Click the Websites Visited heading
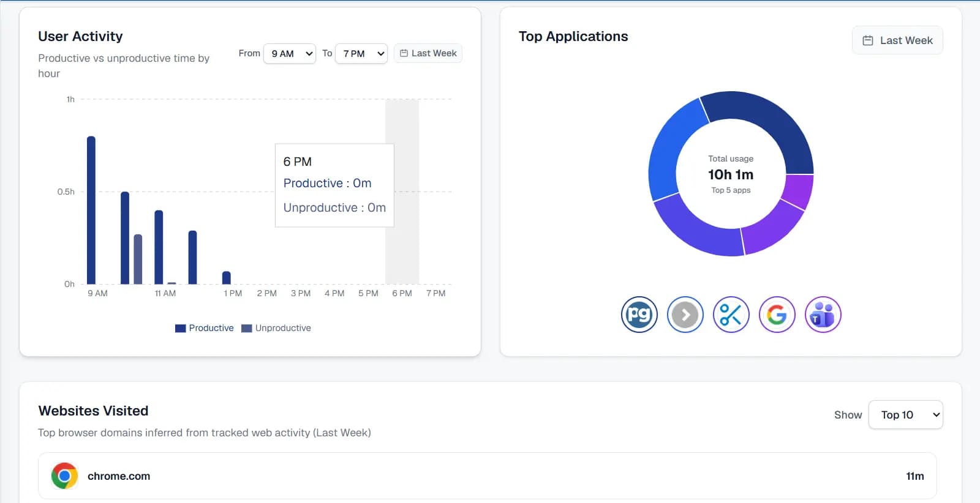Screen dimensions: 980x503 (93, 411)
